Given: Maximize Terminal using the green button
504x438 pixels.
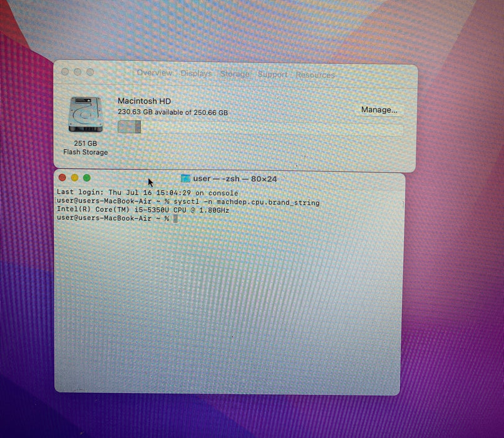Looking at the screenshot, I should click(87, 178).
